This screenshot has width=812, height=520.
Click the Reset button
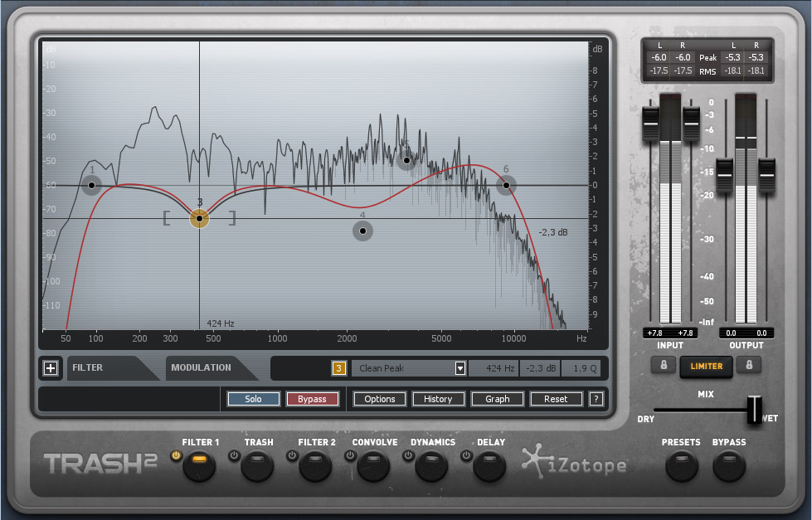tap(556, 399)
